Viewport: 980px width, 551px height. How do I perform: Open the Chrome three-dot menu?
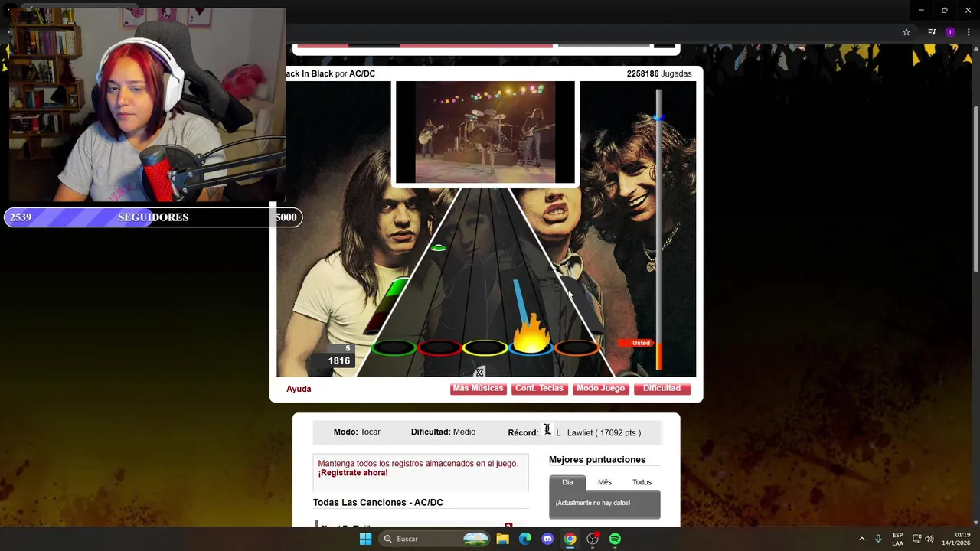pos(969,32)
